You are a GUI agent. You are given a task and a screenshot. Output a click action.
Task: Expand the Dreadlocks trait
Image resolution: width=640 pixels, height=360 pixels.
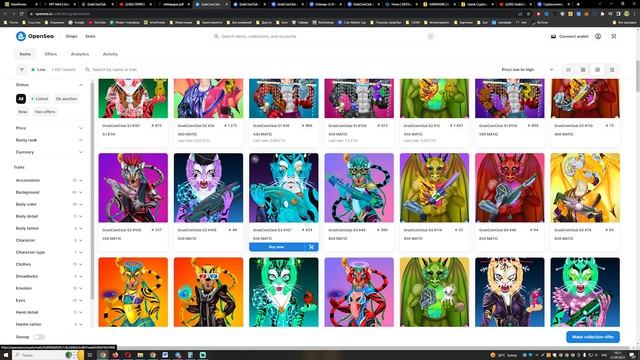point(49,276)
